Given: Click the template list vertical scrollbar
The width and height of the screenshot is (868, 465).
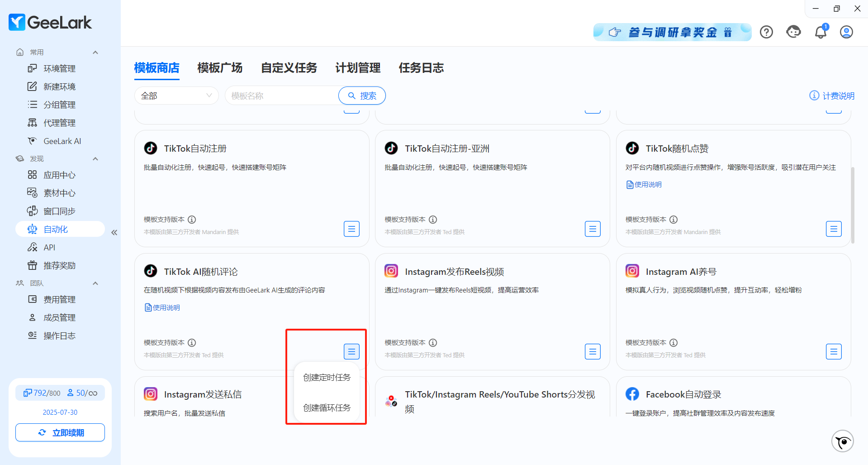Looking at the screenshot, I should pyautogui.click(x=853, y=206).
